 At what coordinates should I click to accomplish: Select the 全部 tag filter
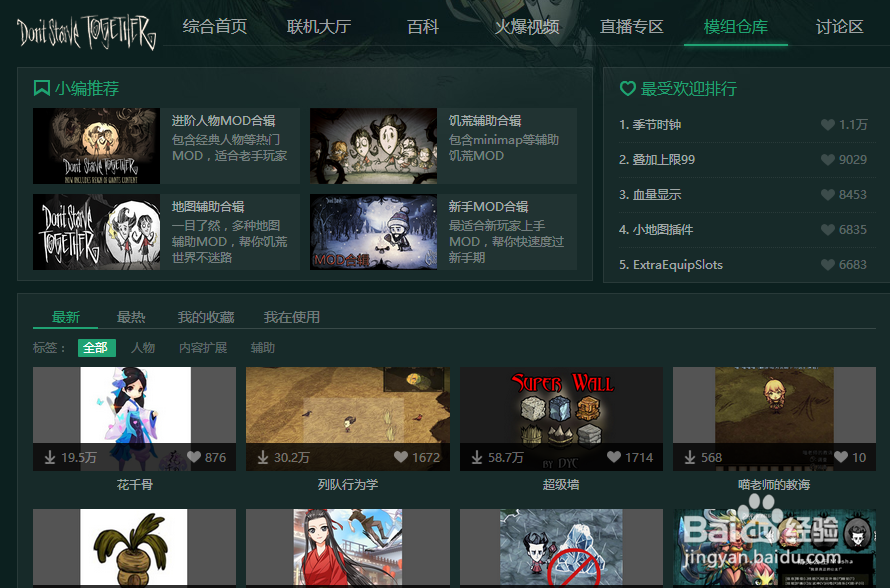96,348
